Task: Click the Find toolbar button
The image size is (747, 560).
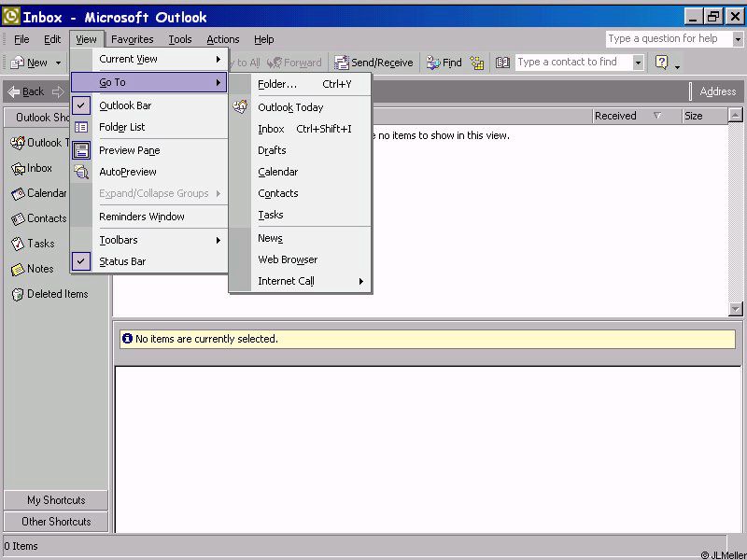Action: pyautogui.click(x=444, y=63)
